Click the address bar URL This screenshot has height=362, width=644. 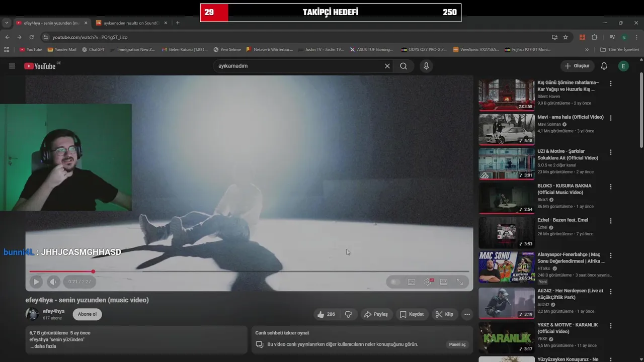point(90,37)
